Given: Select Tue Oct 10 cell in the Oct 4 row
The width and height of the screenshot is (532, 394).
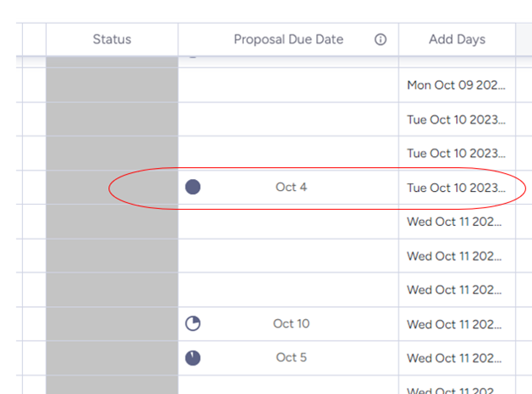Looking at the screenshot, I should point(456,188).
